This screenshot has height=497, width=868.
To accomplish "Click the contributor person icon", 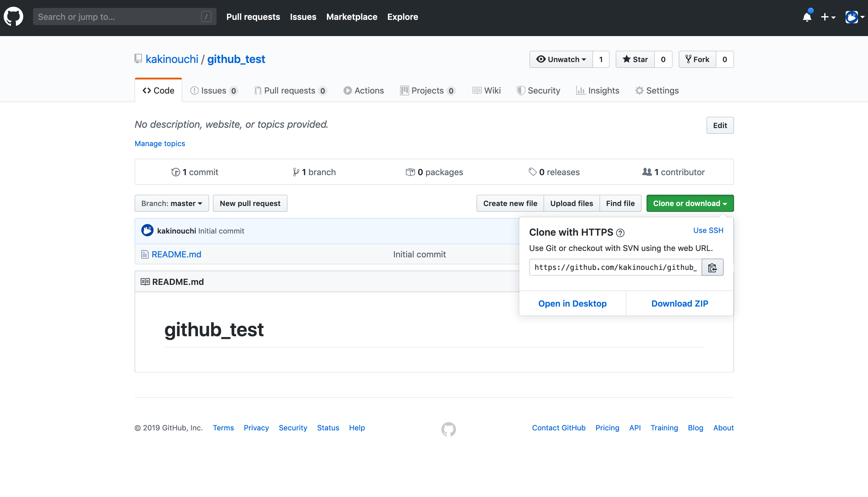I will [647, 171].
